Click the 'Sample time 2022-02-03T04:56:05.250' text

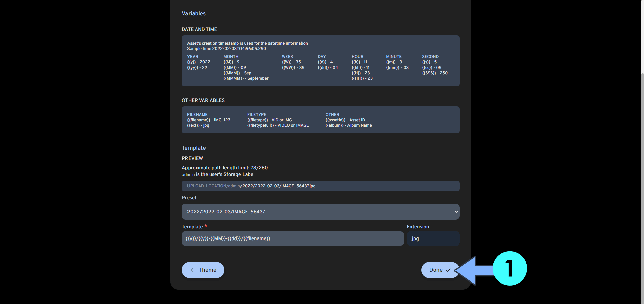(226, 49)
